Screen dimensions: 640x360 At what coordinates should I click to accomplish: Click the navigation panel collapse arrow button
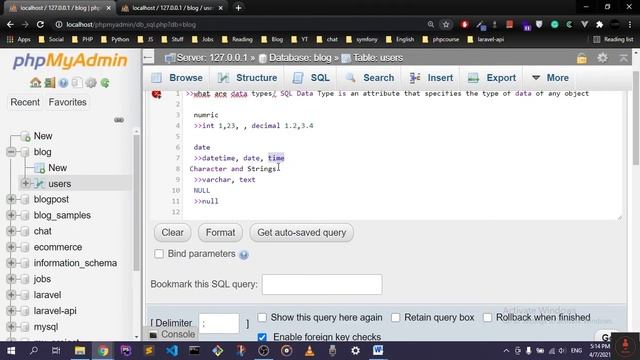[148, 58]
